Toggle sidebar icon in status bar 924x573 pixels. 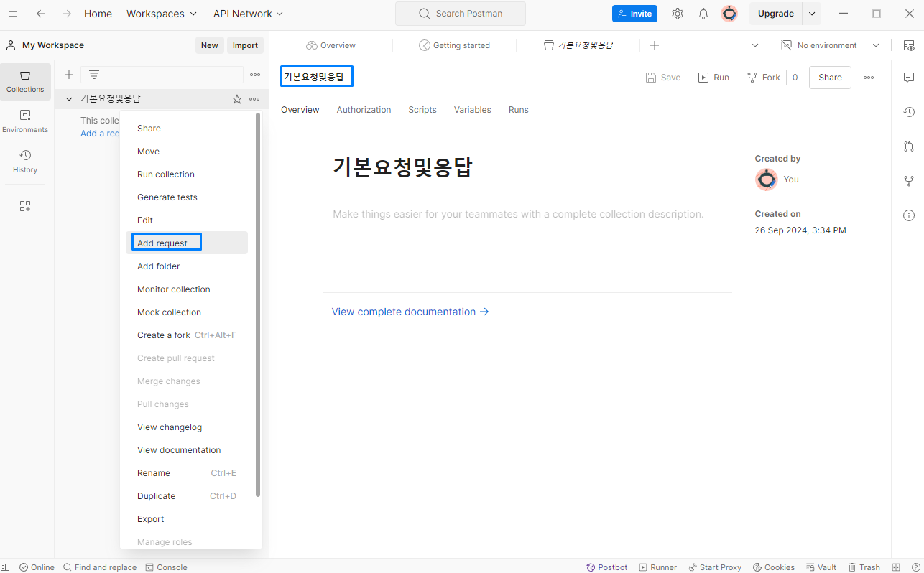tap(6, 567)
